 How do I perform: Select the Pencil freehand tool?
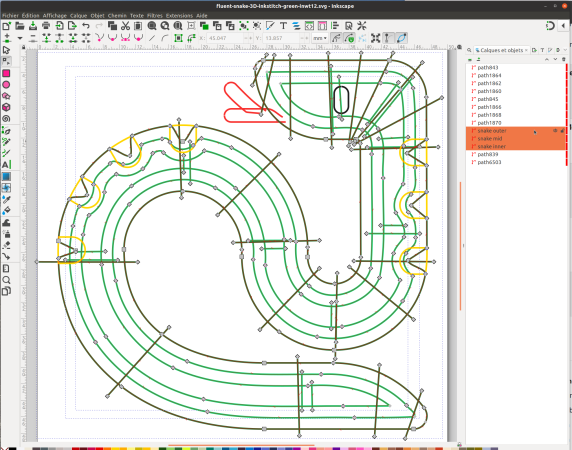pyautogui.click(x=6, y=142)
